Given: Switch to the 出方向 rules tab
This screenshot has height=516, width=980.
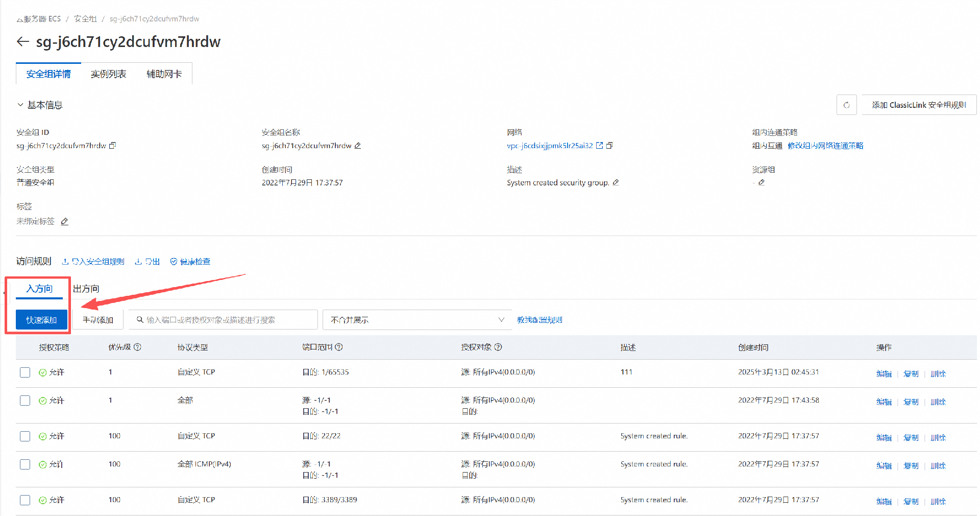Looking at the screenshot, I should [86, 289].
